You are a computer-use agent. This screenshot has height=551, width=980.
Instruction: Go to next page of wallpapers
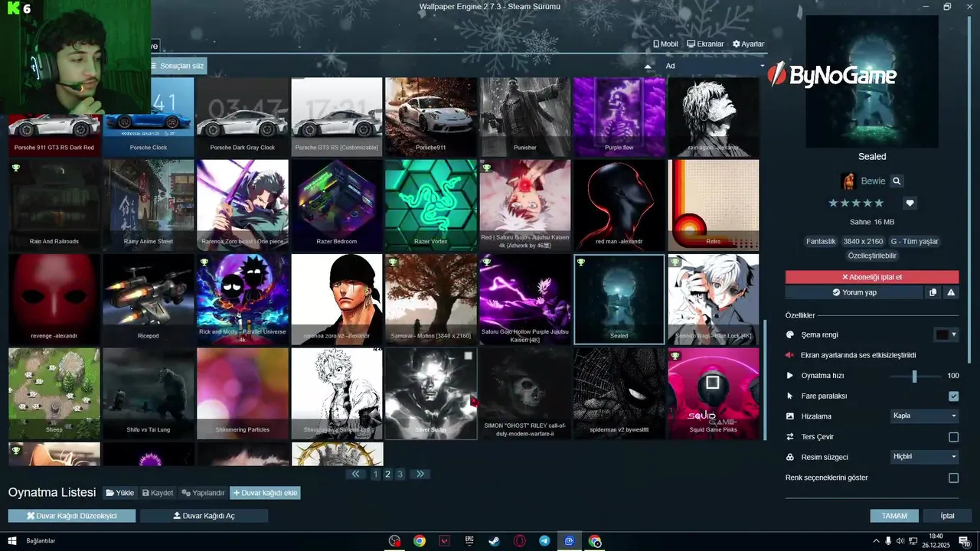coord(420,474)
